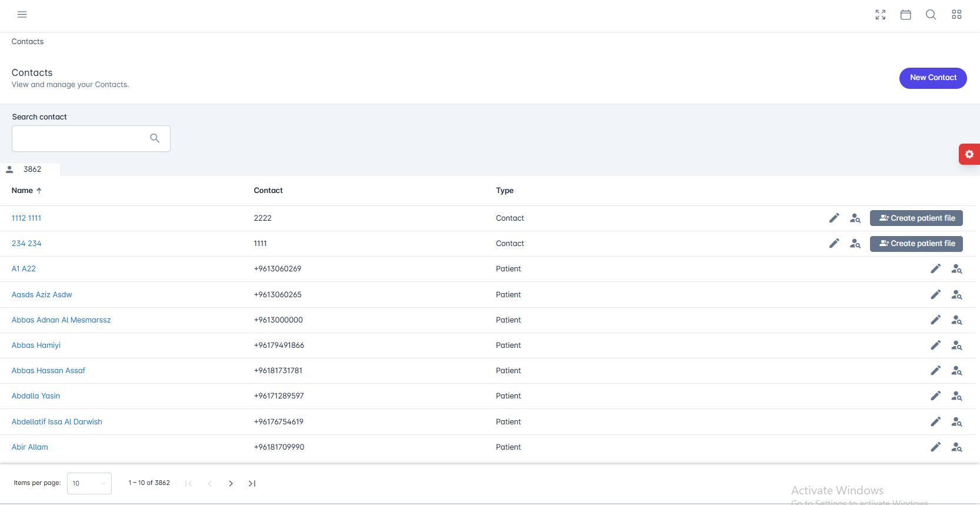The width and height of the screenshot is (980, 505).
Task: Focus the Search contact input field
Action: point(91,138)
